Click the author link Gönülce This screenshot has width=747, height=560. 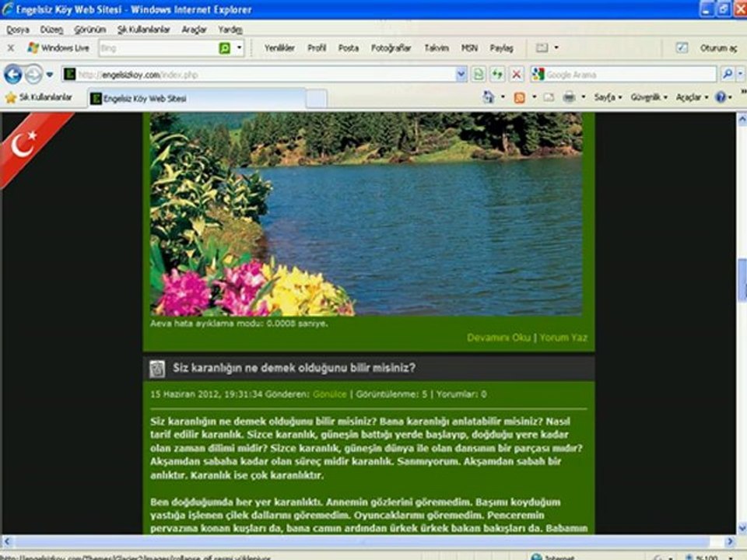330,394
